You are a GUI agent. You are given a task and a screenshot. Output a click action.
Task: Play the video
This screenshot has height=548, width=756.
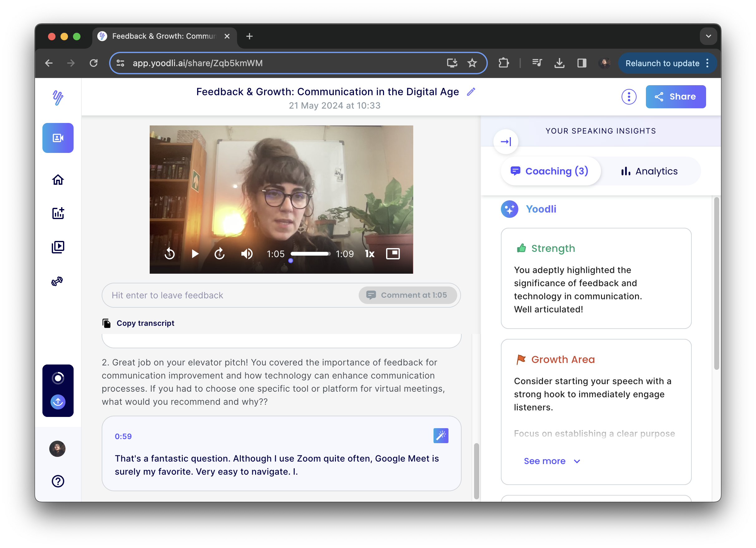click(195, 254)
